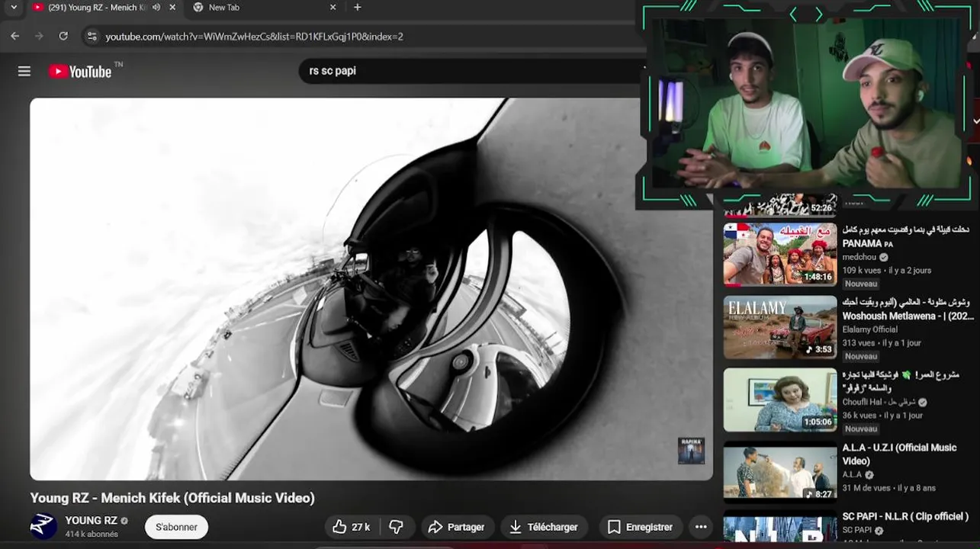Click the browser back arrow
Screen dimensions: 980x549
14,36
